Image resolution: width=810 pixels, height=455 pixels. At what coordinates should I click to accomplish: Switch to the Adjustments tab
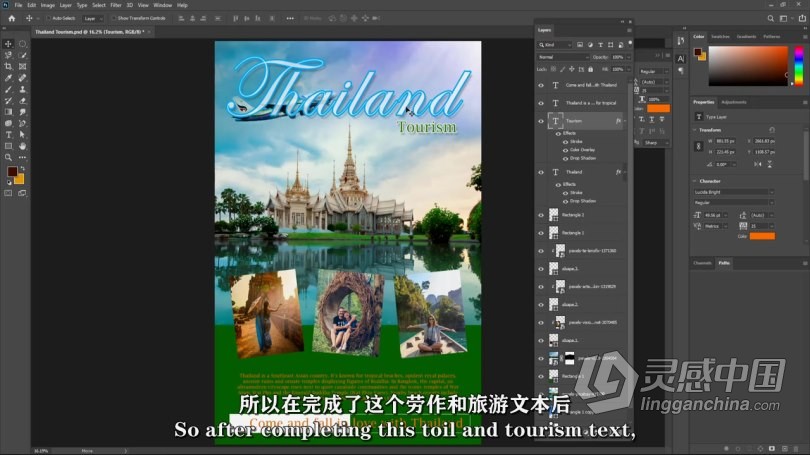coord(734,102)
